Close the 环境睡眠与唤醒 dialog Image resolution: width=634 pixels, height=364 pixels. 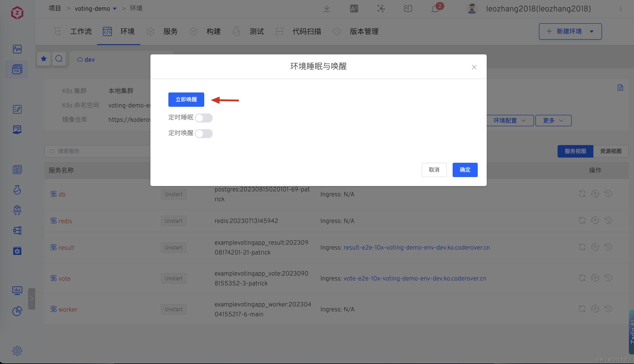point(474,67)
